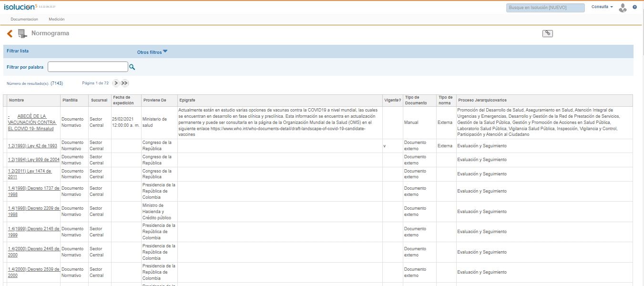Image resolution: width=644 pixels, height=286 pixels.
Task: Click the Nombre column header
Action: [x=16, y=100]
